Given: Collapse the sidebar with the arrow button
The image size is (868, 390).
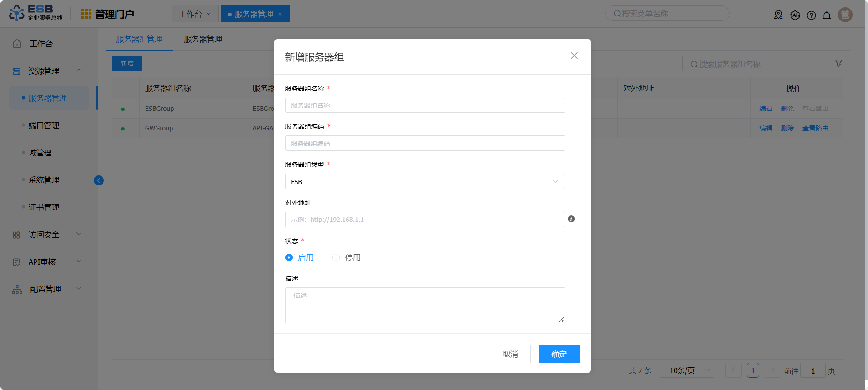Looking at the screenshot, I should 99,180.
